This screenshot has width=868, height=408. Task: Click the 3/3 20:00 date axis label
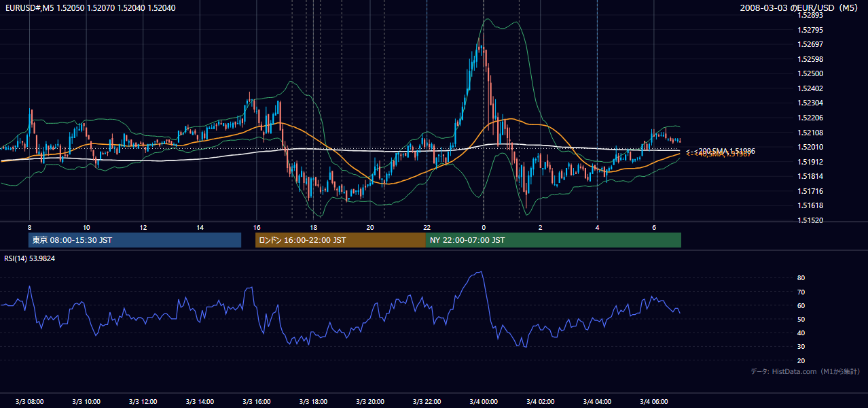click(x=370, y=401)
